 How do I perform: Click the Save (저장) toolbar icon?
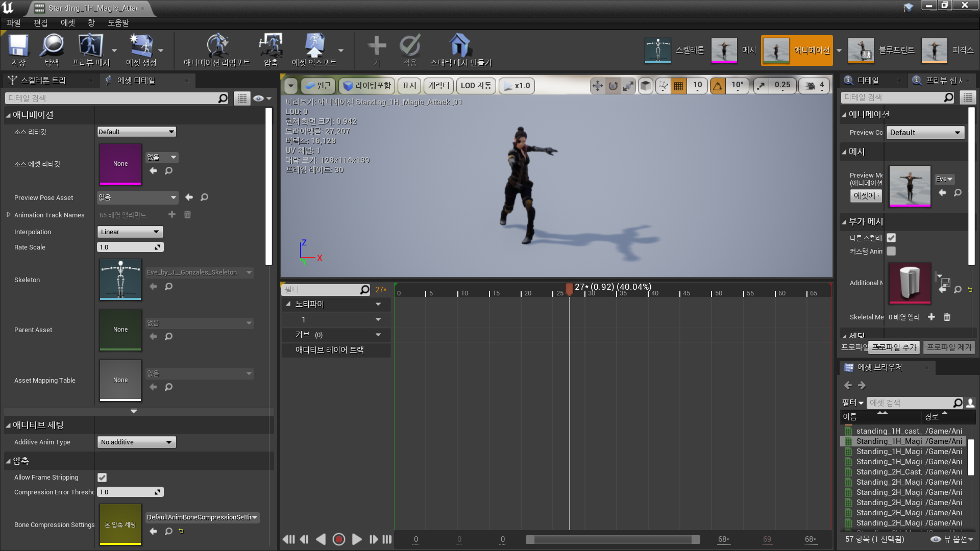click(x=18, y=46)
